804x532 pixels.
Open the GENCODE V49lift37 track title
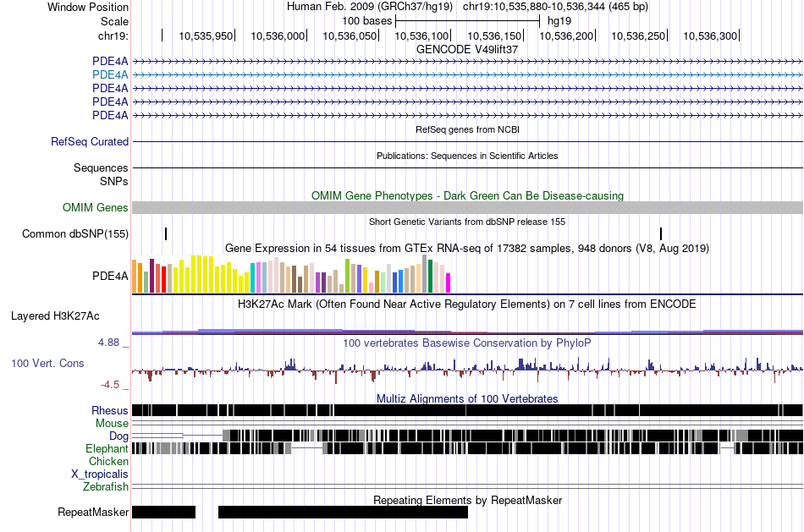tap(467, 49)
